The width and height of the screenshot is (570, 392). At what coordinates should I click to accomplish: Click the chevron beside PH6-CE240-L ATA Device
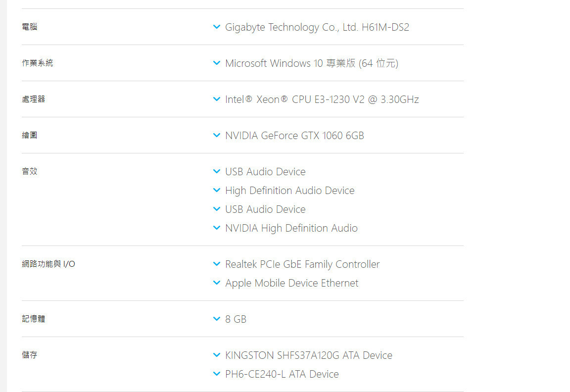click(x=216, y=374)
